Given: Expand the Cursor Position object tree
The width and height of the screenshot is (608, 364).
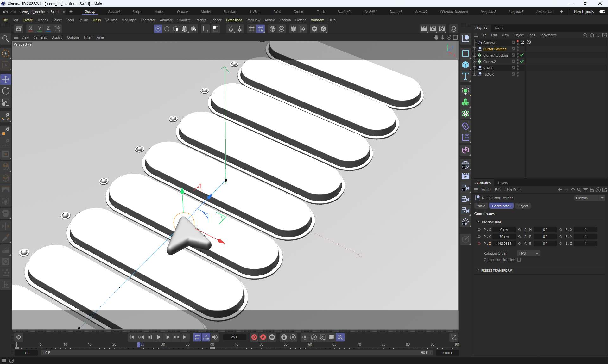Looking at the screenshot, I should pos(474,49).
